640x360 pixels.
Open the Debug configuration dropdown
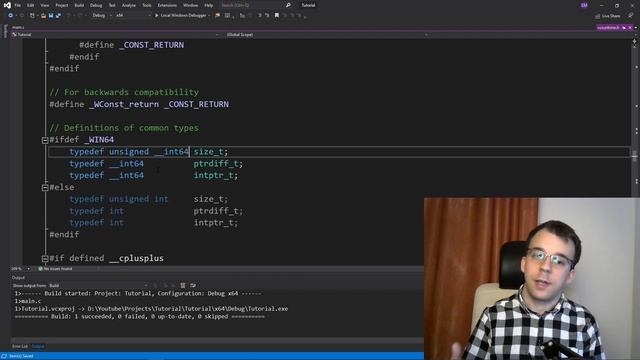[102, 16]
